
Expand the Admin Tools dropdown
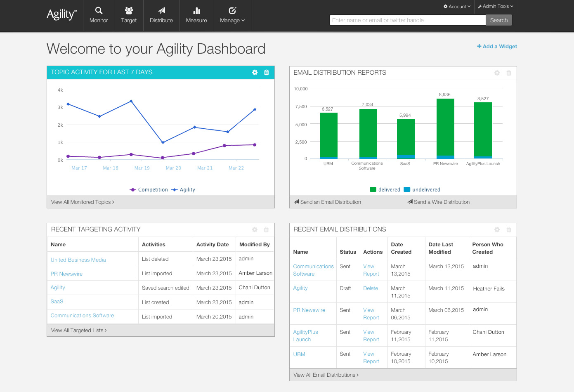pos(495,7)
